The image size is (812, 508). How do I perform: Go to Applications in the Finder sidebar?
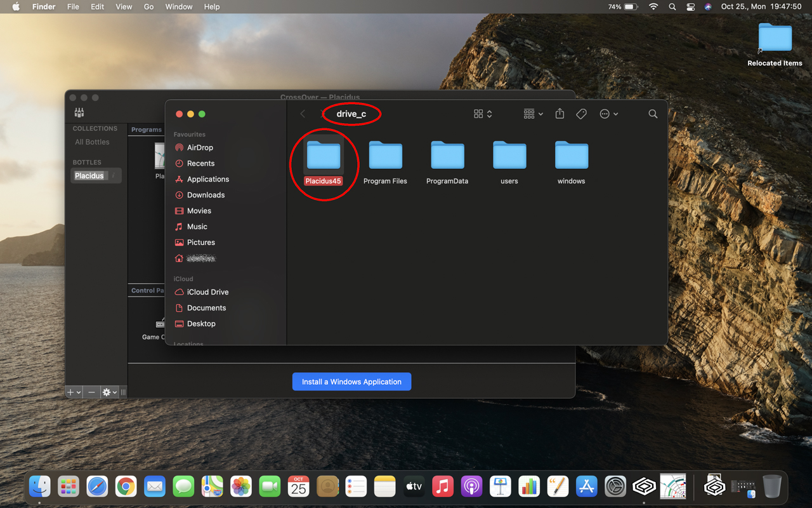point(201,179)
